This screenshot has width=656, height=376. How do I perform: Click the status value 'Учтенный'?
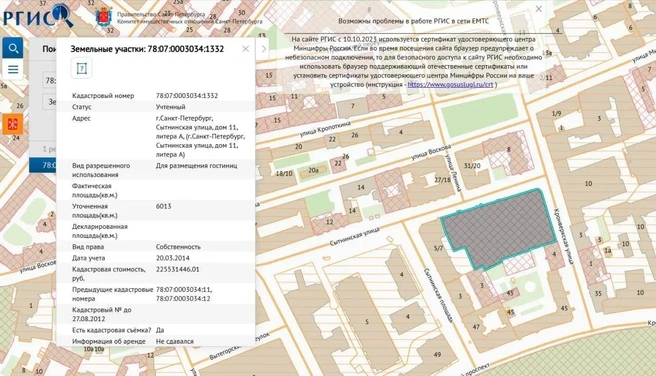[x=171, y=107]
